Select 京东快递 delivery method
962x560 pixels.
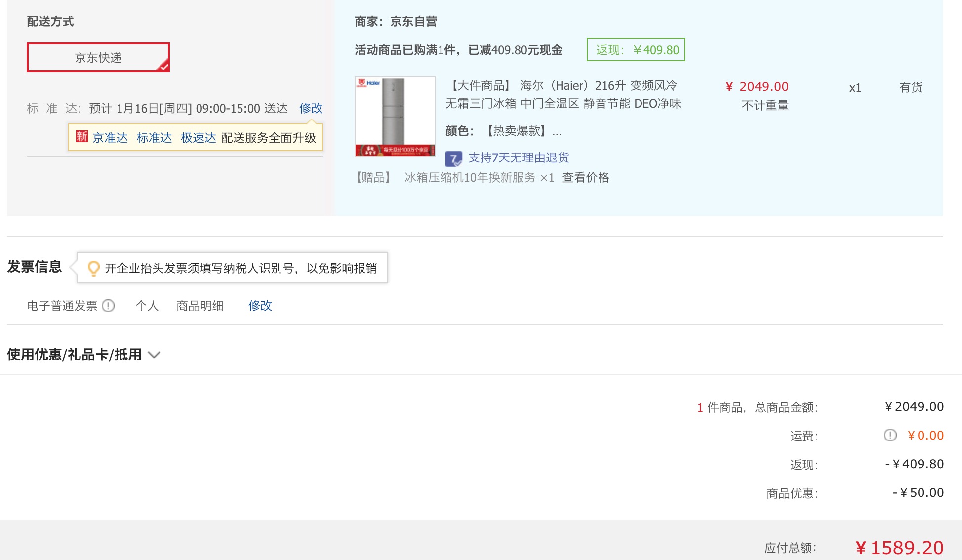98,57
